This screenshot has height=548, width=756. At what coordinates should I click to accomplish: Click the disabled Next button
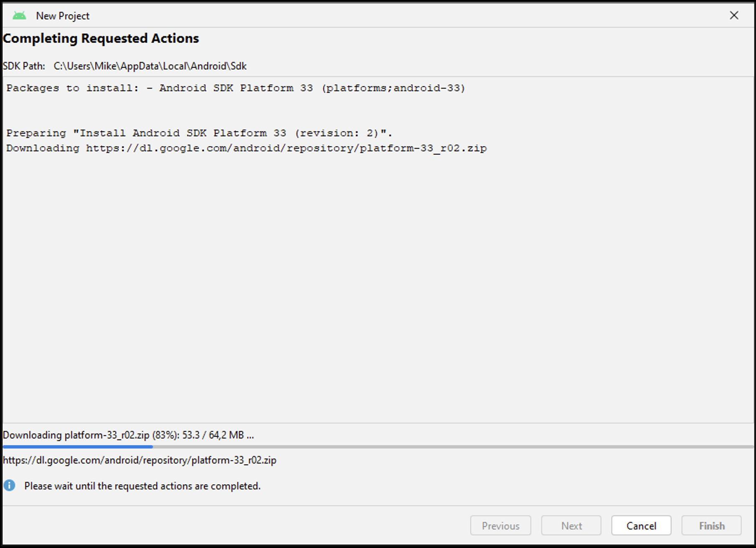click(x=571, y=525)
